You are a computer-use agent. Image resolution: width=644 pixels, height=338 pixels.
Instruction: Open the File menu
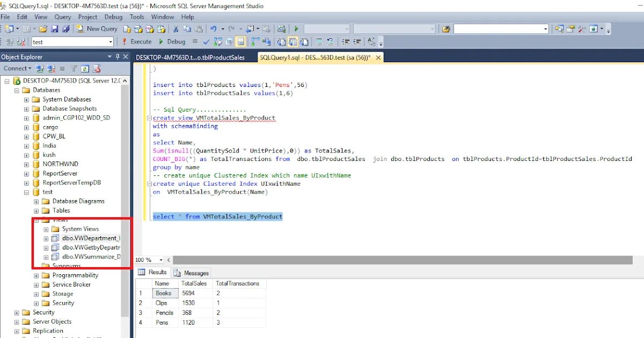tap(5, 17)
